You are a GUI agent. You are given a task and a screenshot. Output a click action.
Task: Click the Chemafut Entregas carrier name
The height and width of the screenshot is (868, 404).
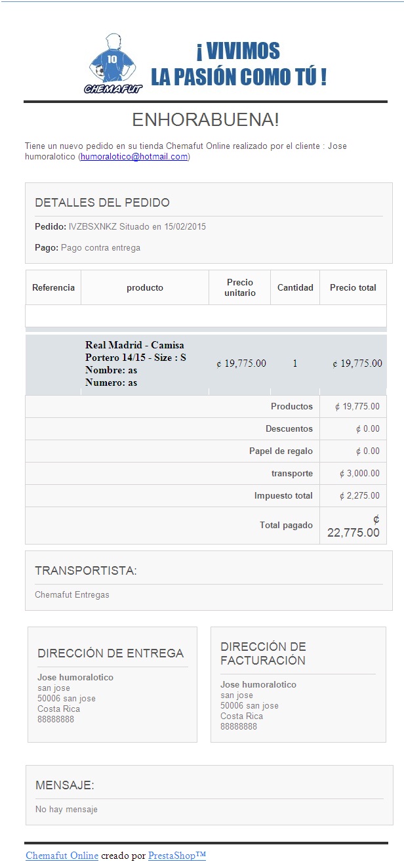click(x=72, y=594)
